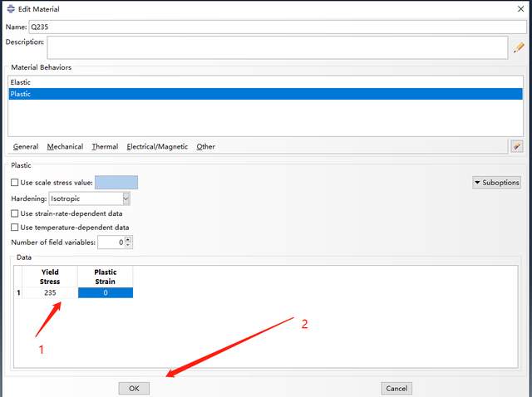Image resolution: width=532 pixels, height=397 pixels.
Task: Click the Abaqus icon in the title bar
Action: point(11,9)
